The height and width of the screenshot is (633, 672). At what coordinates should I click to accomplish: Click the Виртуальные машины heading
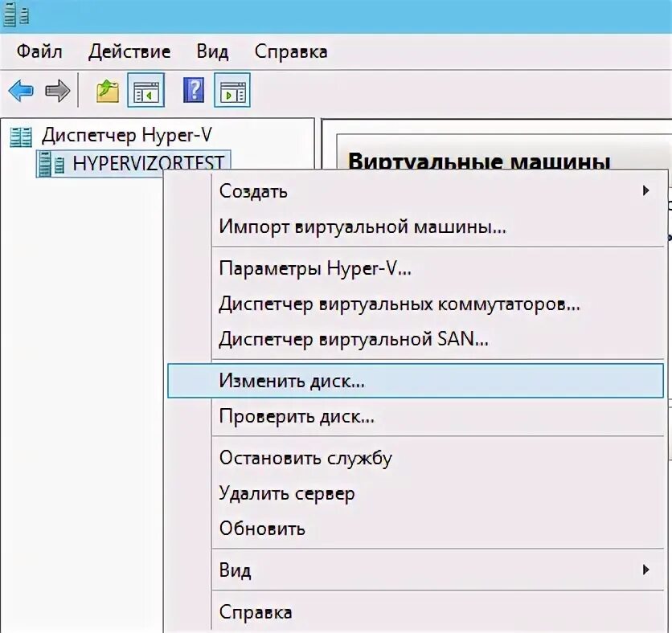(479, 162)
